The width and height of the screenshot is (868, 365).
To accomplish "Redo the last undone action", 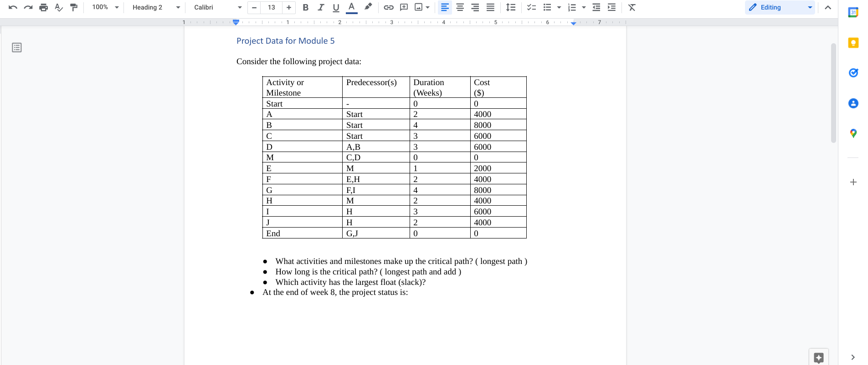I will (28, 7).
